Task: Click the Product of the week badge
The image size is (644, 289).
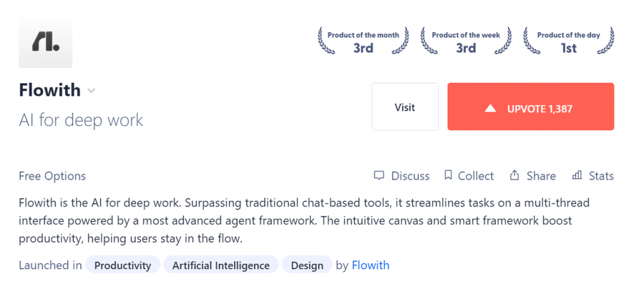Action: tap(466, 41)
